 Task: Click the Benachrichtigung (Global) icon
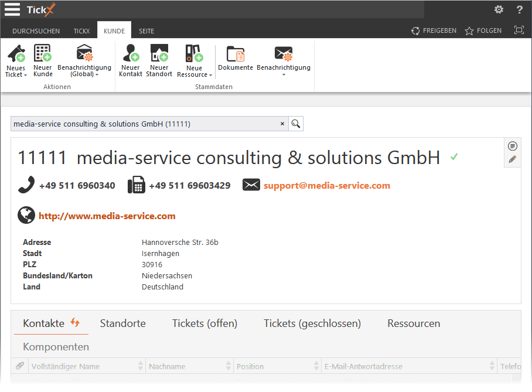tap(84, 53)
